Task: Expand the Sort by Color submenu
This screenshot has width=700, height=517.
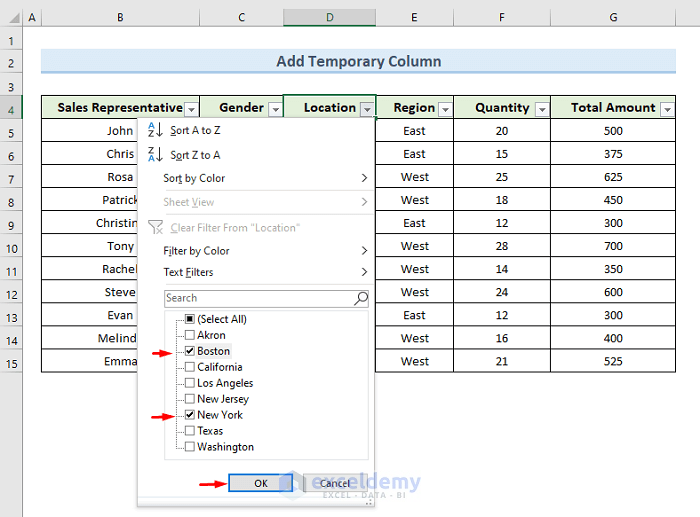Action: [265, 178]
